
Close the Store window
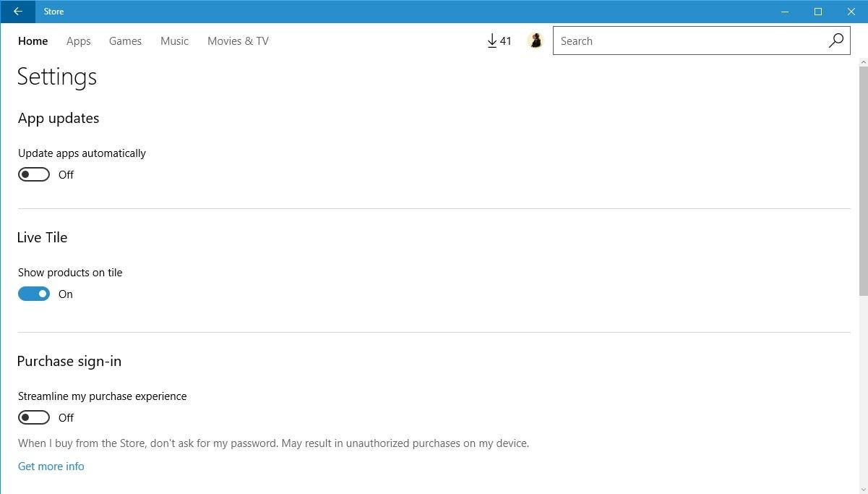(x=851, y=12)
